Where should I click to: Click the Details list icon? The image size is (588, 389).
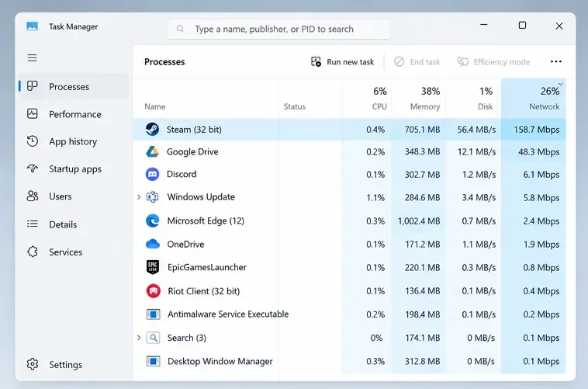(33, 224)
